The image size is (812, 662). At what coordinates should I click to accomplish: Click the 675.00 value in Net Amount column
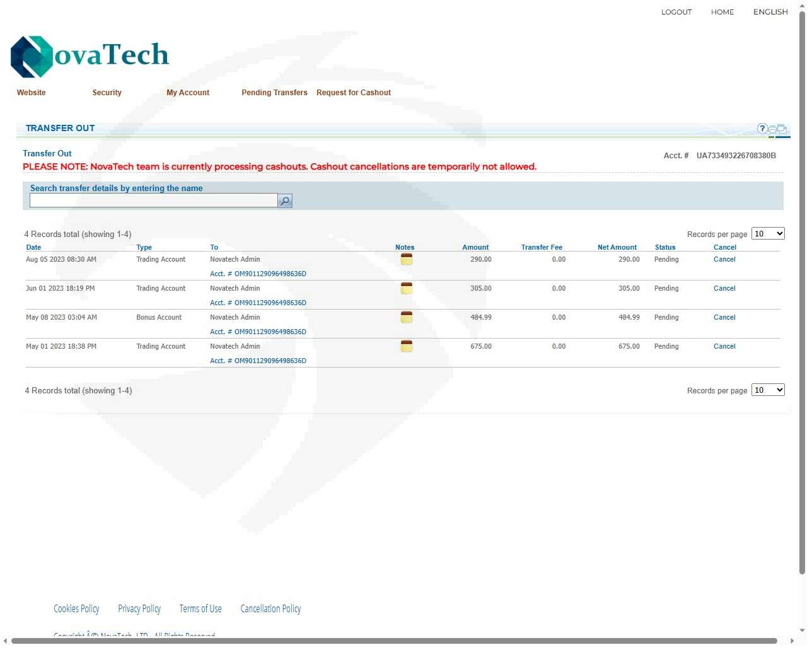[x=629, y=346]
